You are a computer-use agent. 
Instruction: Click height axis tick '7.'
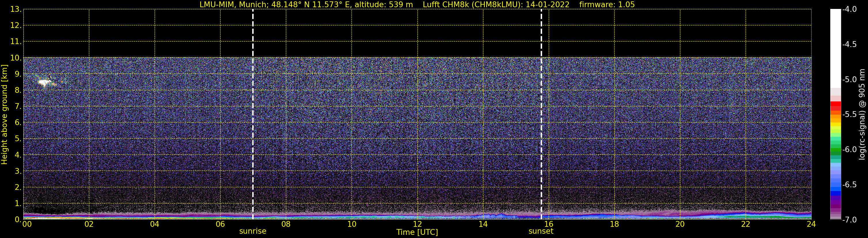tap(18, 107)
